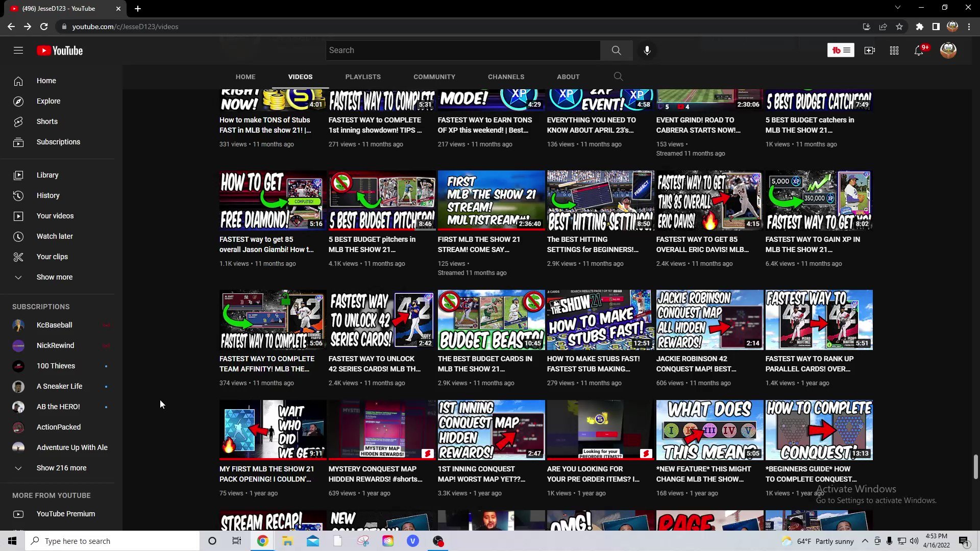980x551 pixels.
Task: Click the browser back arrow
Action: pos(11,27)
